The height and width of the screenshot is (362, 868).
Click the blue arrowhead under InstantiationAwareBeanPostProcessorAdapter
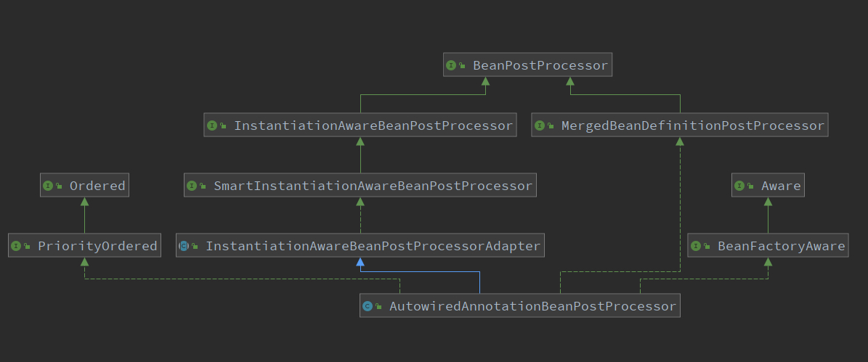[360, 262]
